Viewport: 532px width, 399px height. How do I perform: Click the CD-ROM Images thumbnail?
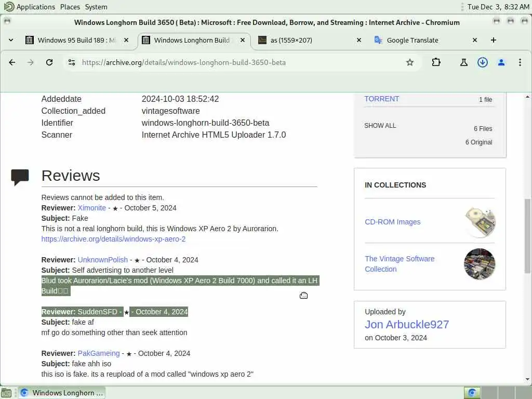click(x=480, y=222)
